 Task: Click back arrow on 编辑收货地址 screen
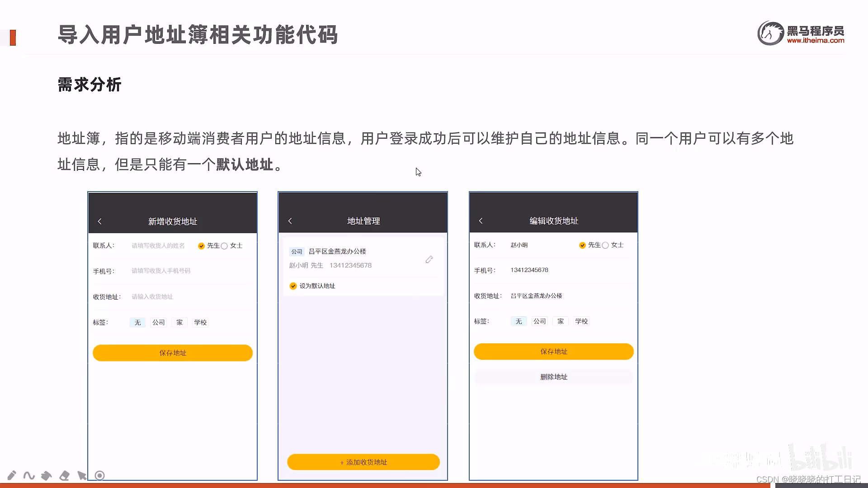pyautogui.click(x=481, y=221)
